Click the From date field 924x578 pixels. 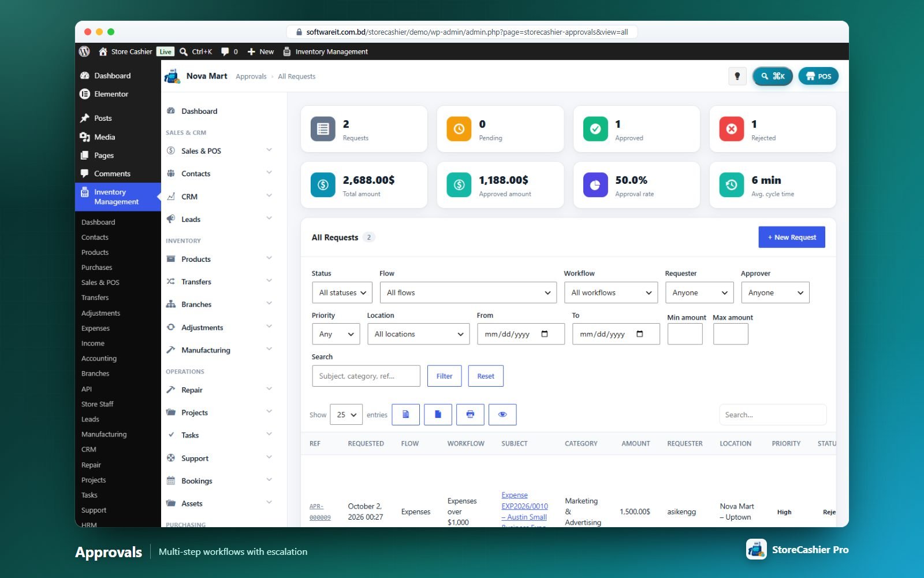click(520, 334)
